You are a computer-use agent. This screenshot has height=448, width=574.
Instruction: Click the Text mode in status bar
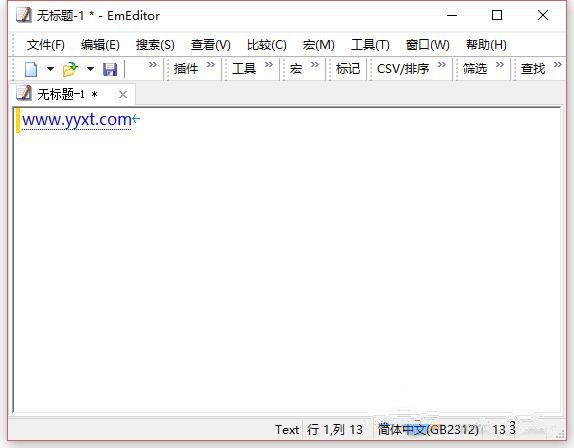point(287,429)
